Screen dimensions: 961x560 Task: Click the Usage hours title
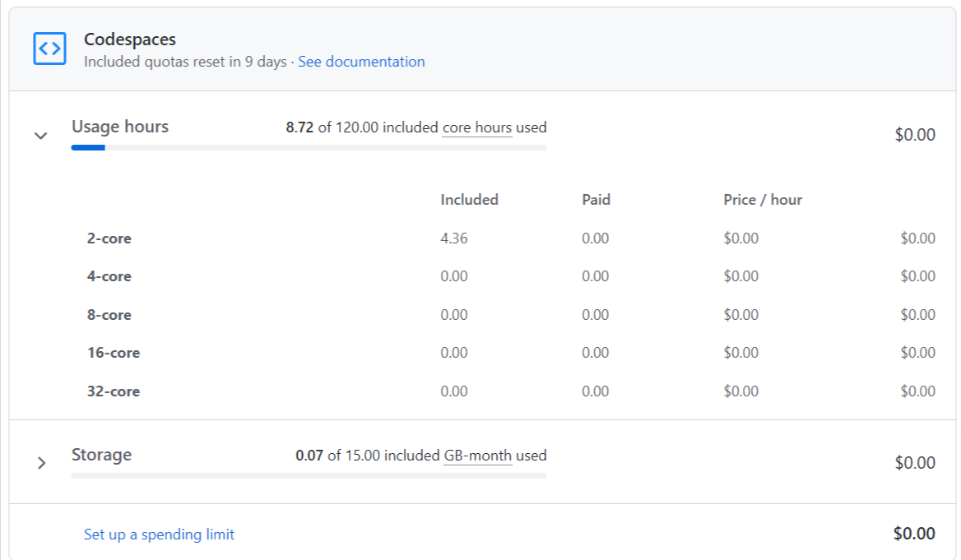click(x=120, y=126)
